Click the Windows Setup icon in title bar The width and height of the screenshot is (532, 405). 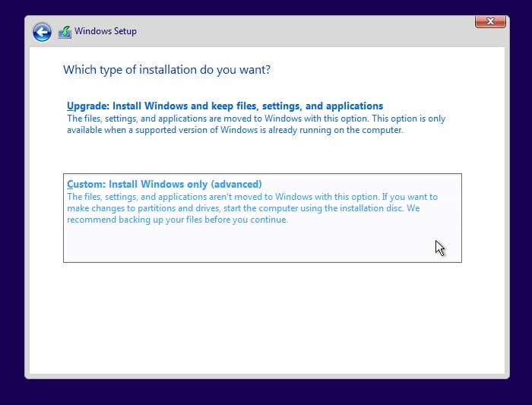click(65, 32)
